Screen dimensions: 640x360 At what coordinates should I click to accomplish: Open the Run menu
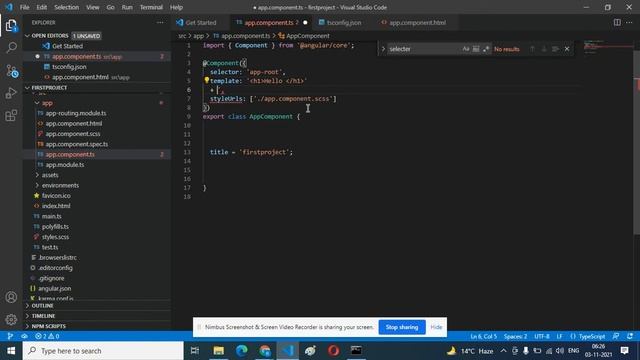[127, 7]
